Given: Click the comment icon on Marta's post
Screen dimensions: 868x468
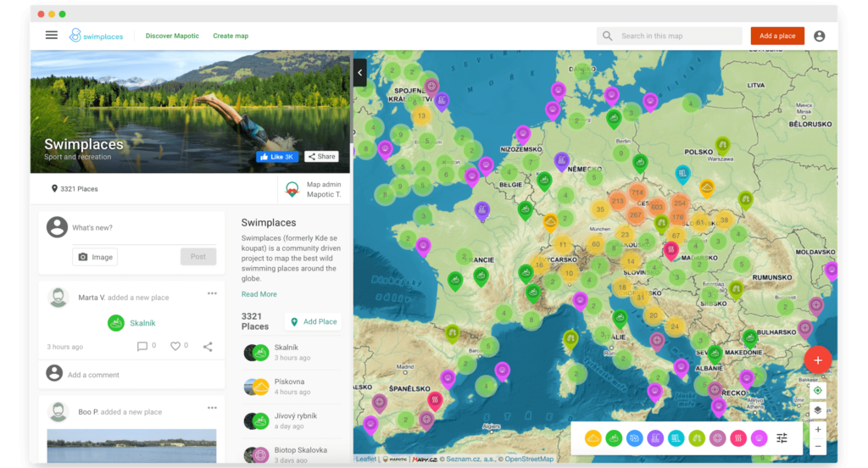Looking at the screenshot, I should [142, 347].
